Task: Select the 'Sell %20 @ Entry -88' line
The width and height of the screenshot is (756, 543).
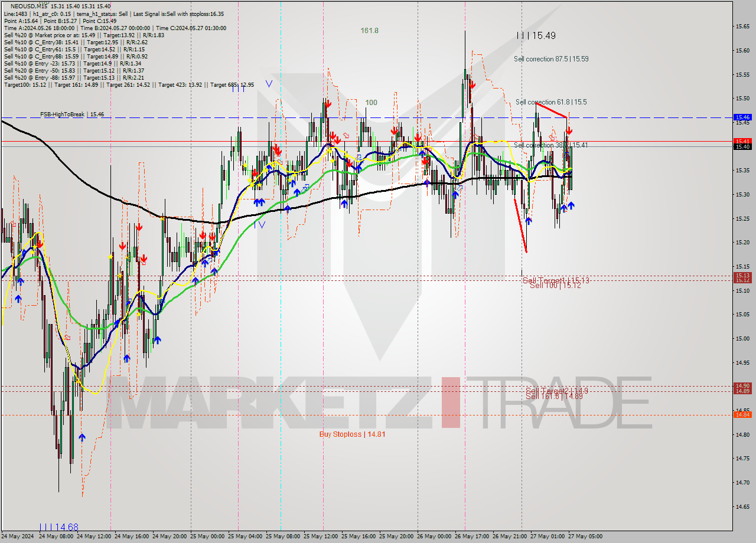Action: [74, 77]
